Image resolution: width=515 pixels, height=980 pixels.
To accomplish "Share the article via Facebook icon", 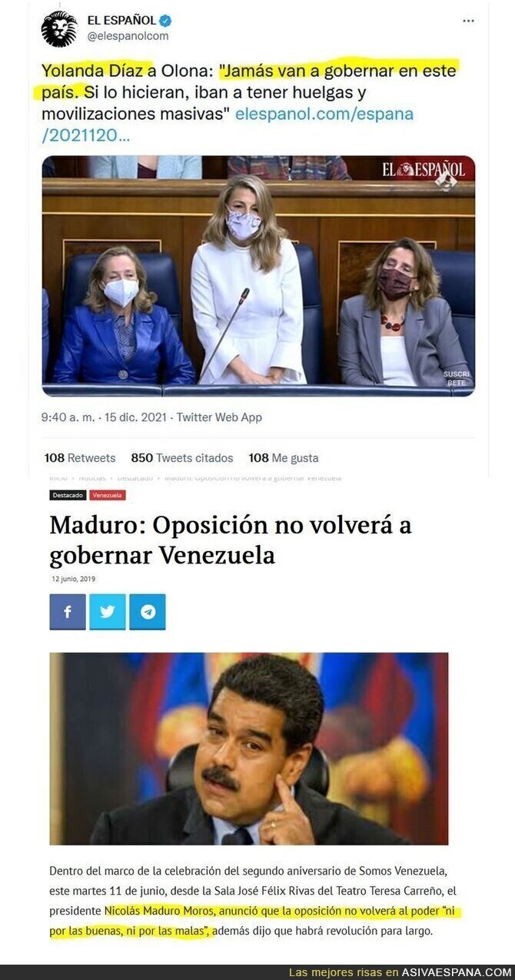I will click(x=68, y=612).
